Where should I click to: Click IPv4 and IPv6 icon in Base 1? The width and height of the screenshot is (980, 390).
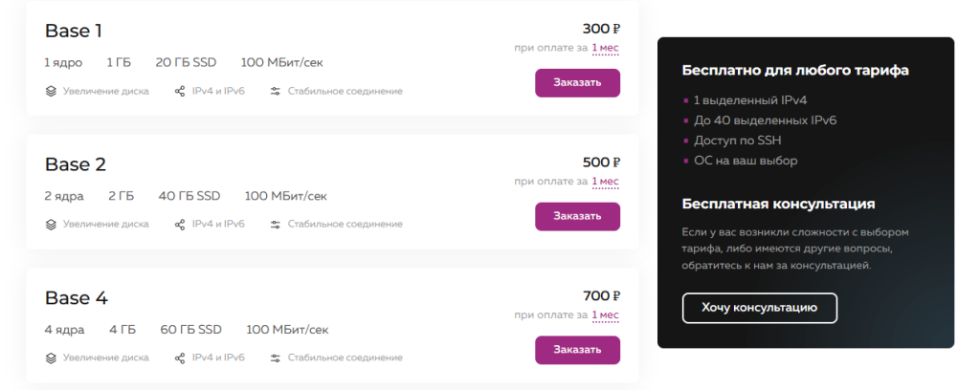pos(180,92)
